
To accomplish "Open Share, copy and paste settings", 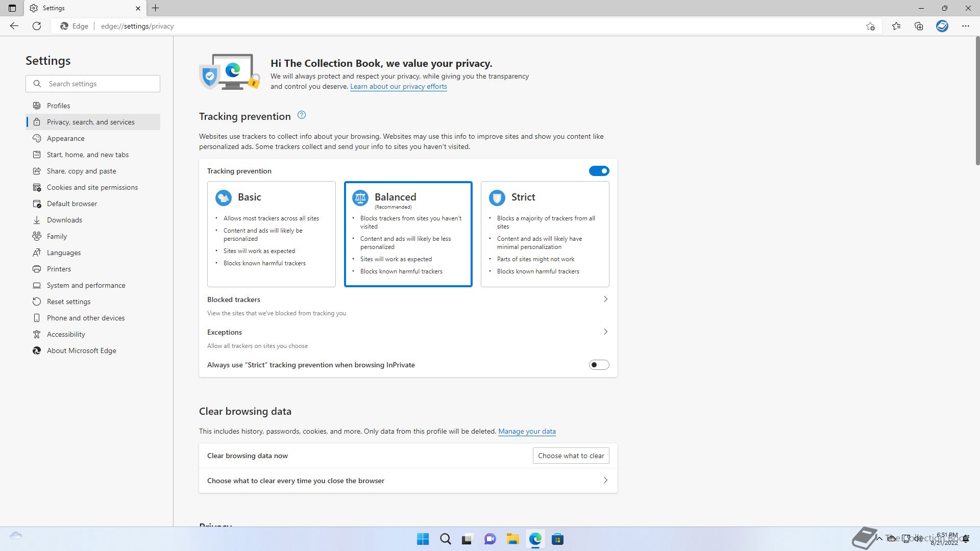I will tap(93, 171).
